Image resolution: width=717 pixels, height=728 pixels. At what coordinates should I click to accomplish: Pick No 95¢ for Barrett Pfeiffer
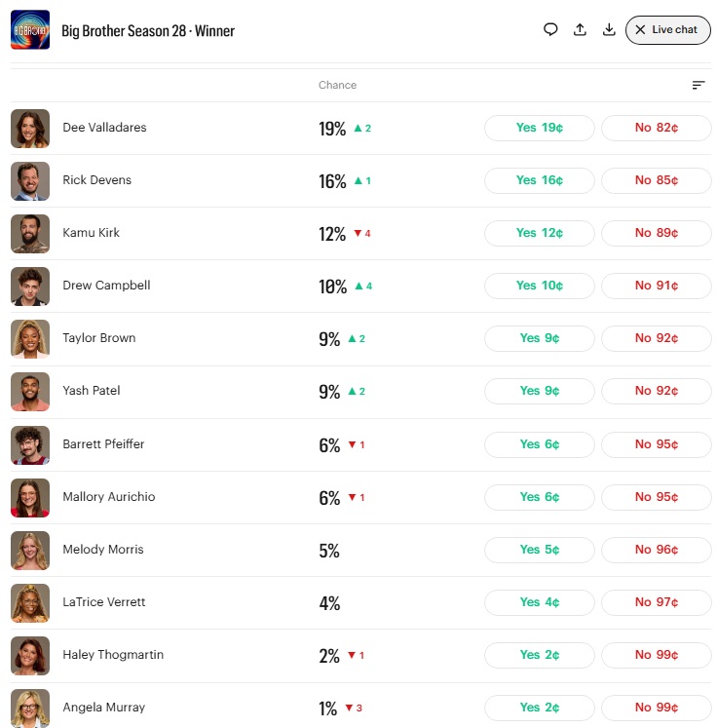click(x=657, y=444)
